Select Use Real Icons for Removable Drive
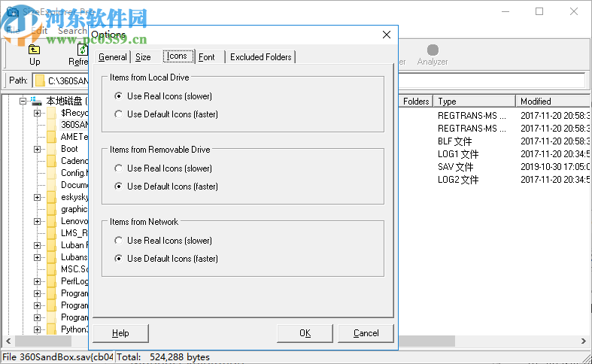The image size is (592, 364). pyautogui.click(x=119, y=168)
